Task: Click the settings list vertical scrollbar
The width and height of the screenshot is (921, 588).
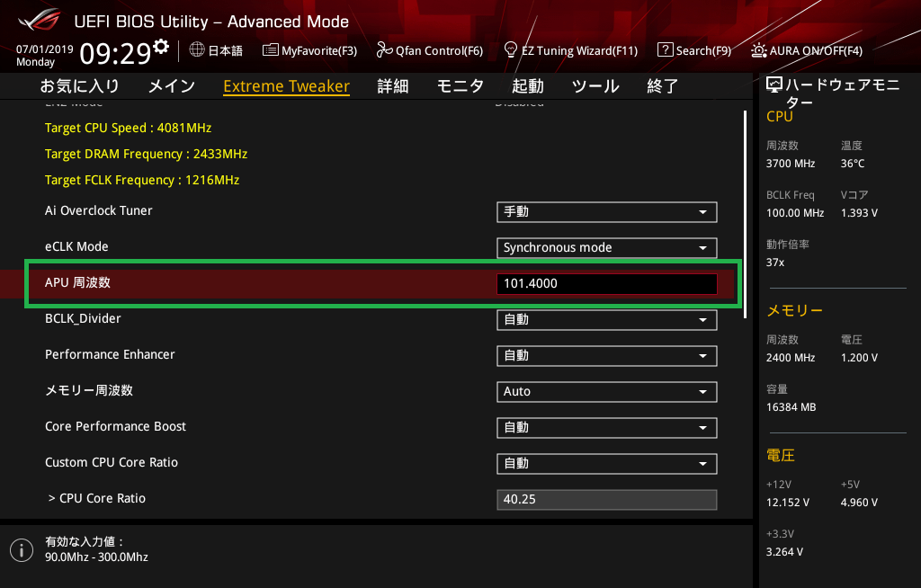Action: pyautogui.click(x=746, y=214)
